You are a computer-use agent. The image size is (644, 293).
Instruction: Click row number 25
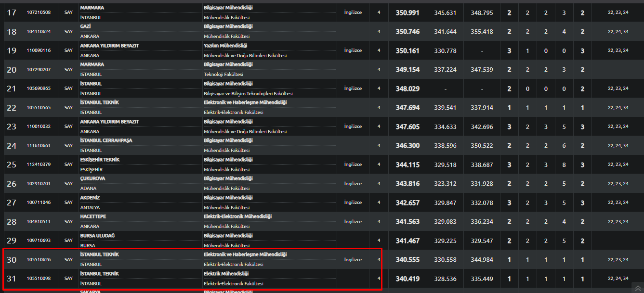(x=12, y=165)
